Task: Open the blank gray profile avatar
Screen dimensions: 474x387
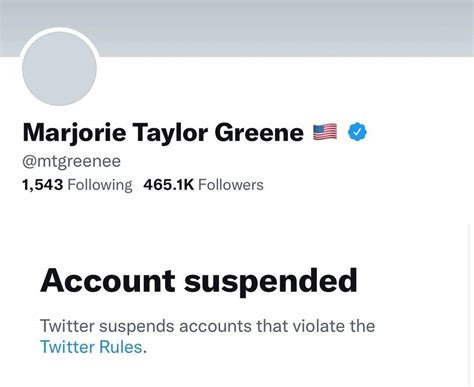Action: click(x=59, y=69)
